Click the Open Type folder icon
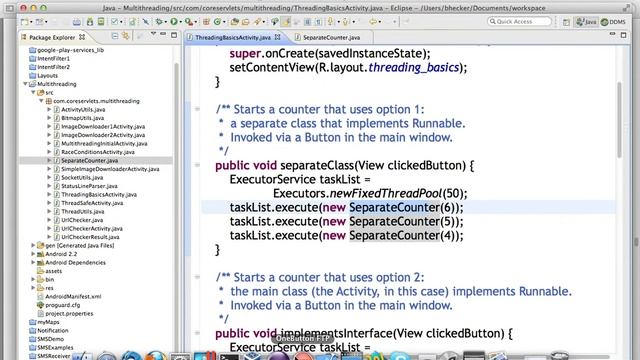Image resolution: width=640 pixels, height=360 pixels. pos(235,22)
